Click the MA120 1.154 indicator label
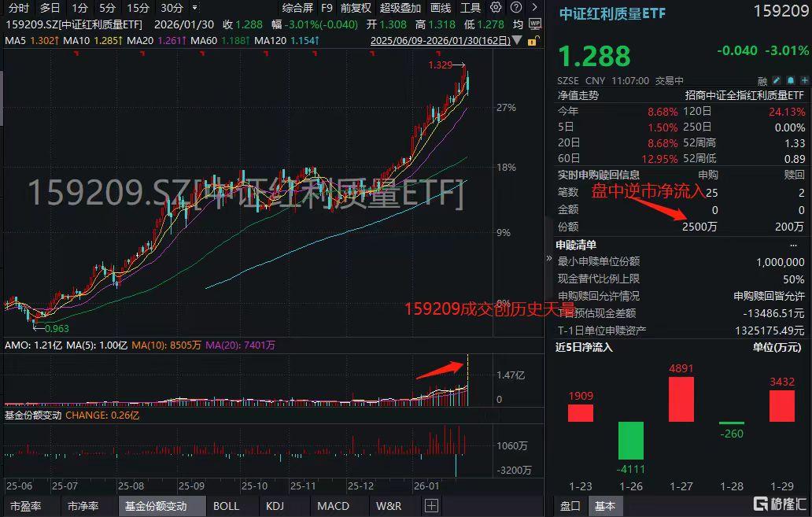This screenshot has width=812, height=517. (x=287, y=40)
